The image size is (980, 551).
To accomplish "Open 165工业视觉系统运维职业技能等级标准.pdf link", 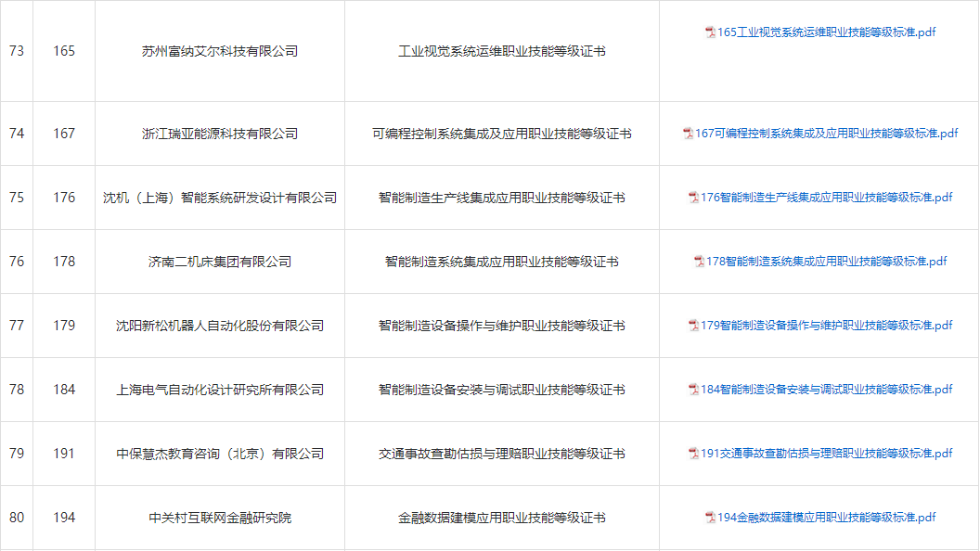I will coord(826,32).
